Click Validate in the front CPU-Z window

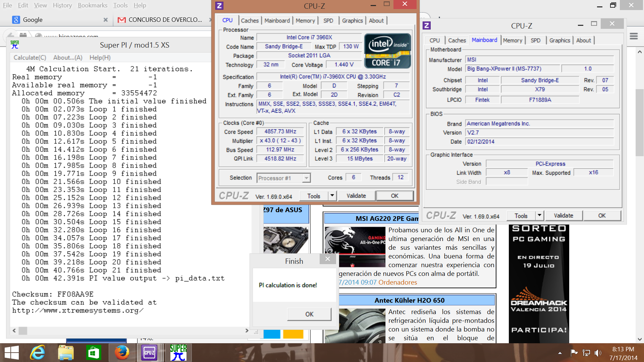[x=356, y=196]
